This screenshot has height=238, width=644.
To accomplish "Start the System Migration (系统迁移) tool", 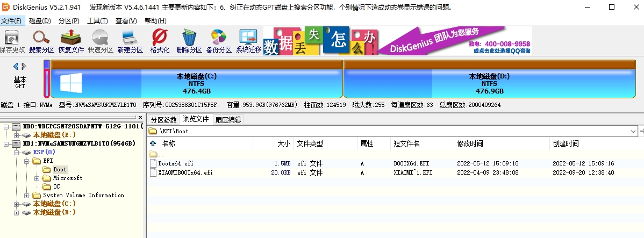I will point(248,41).
